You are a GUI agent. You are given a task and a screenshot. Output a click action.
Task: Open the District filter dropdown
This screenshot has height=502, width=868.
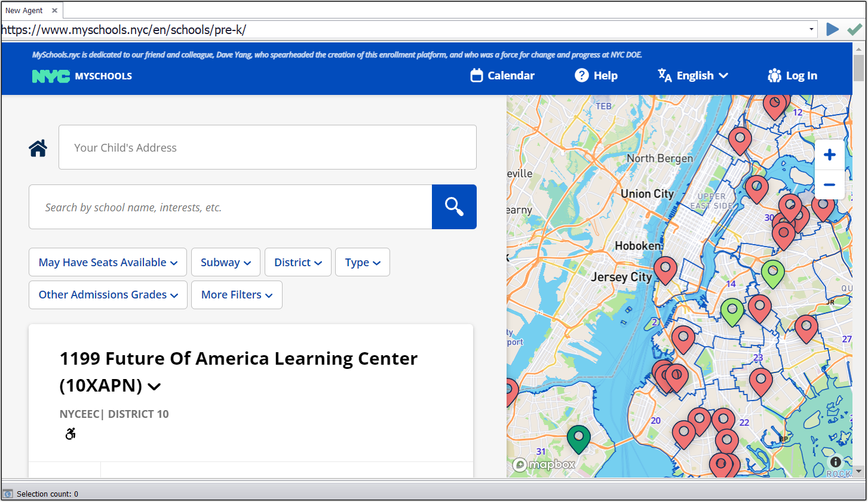click(297, 263)
